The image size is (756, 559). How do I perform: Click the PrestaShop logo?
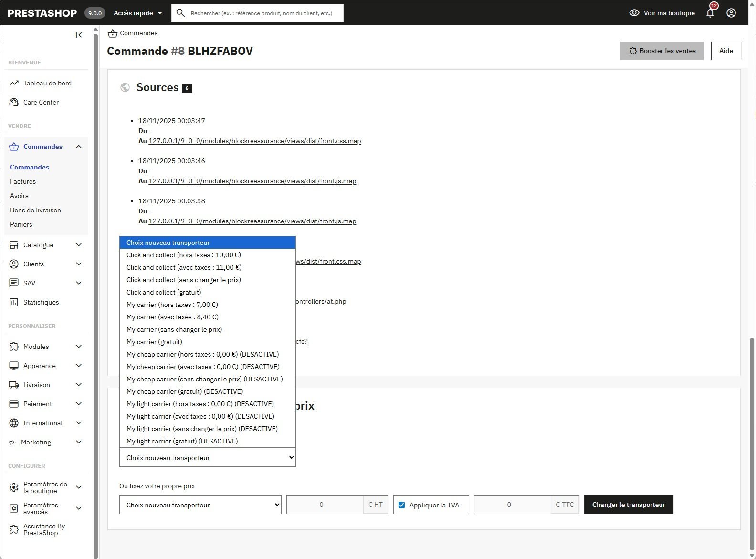pos(42,13)
